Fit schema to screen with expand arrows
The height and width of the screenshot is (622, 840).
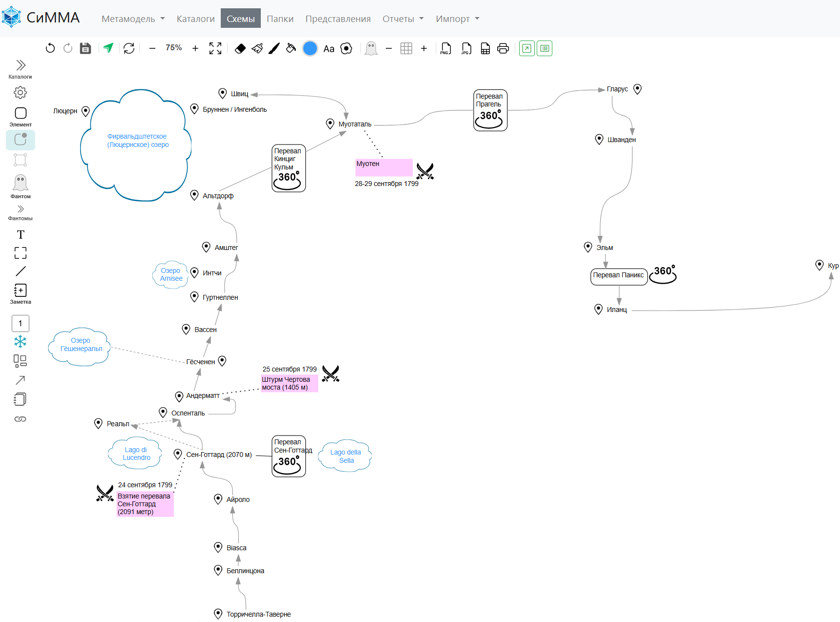click(215, 48)
